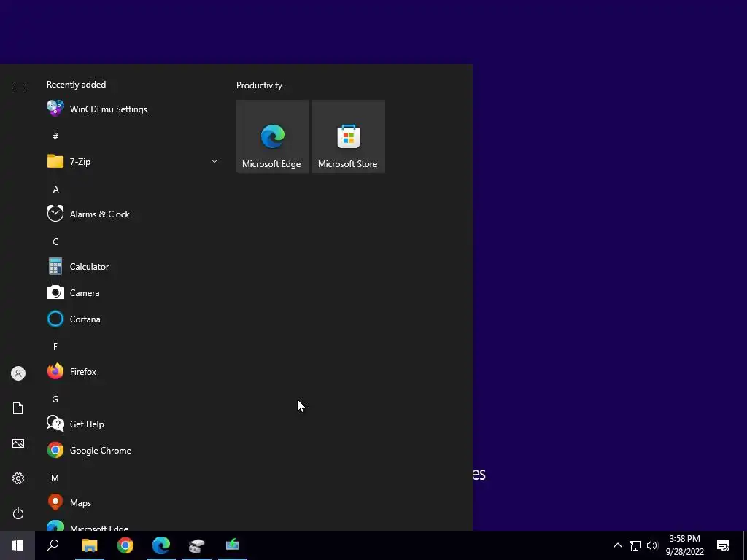Open the network status tray icon
Screen dimensions: 747x560
(635, 545)
